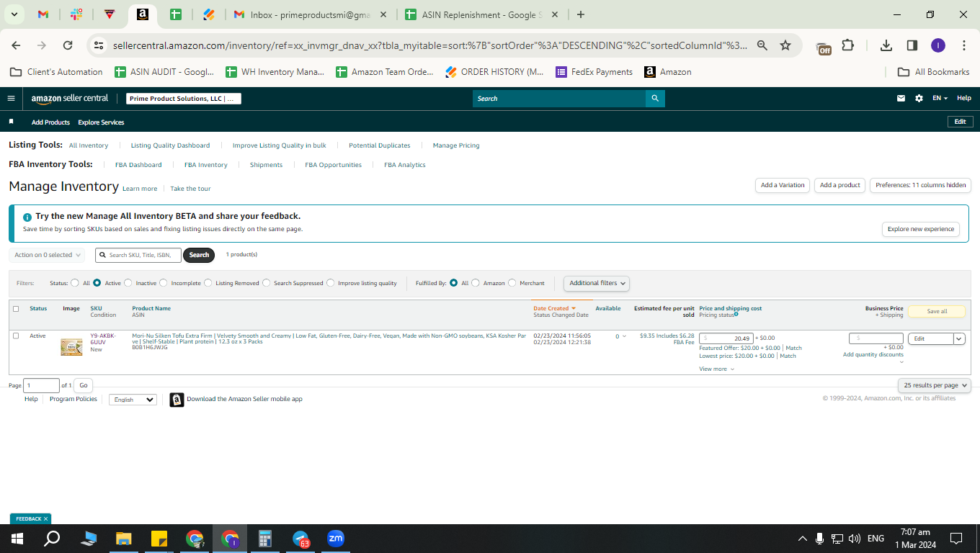Screen dimensions: 980x553
Task: Check the select-all checkbox in table header
Action: (x=16, y=309)
